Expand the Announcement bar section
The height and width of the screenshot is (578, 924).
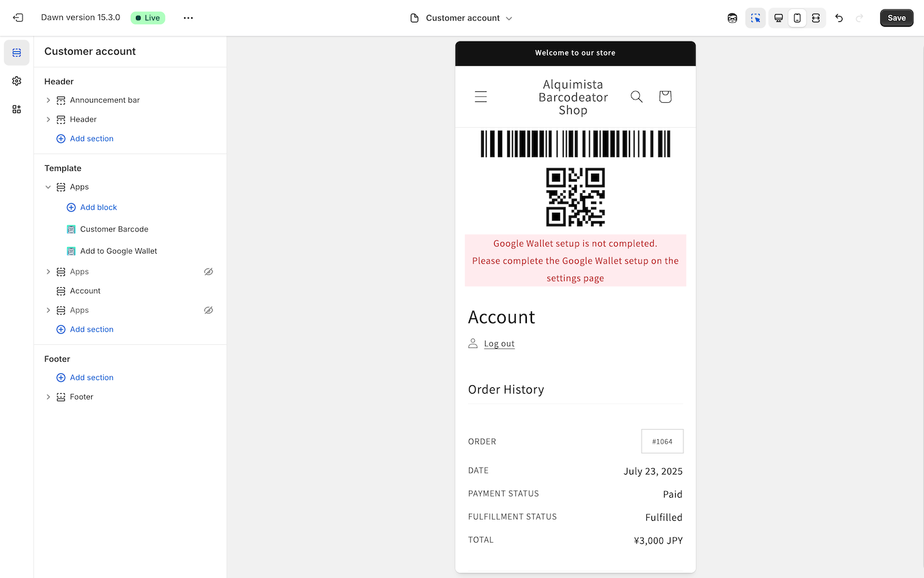[48, 100]
